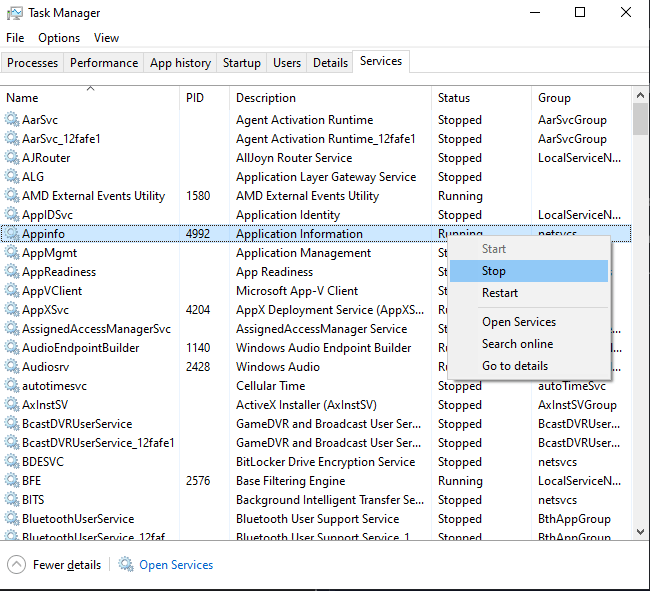Click the gear icon beside BFE
This screenshot has width=650, height=591.
12,481
